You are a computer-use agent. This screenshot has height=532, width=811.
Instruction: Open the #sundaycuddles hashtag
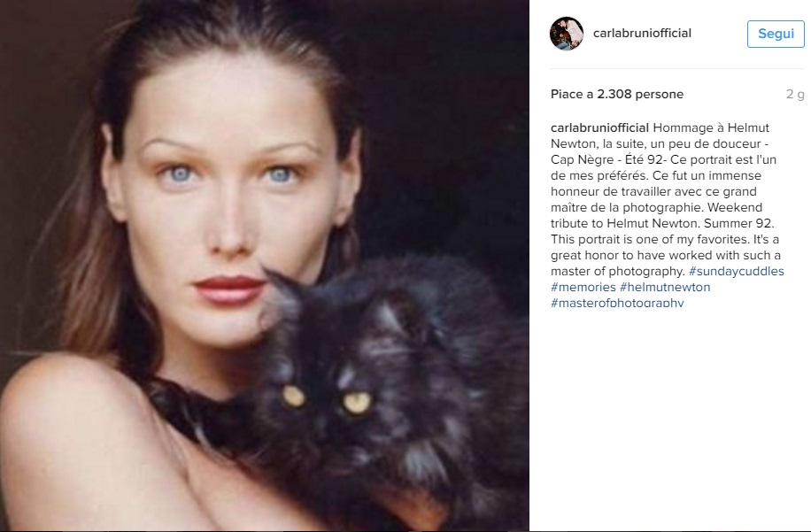click(736, 271)
